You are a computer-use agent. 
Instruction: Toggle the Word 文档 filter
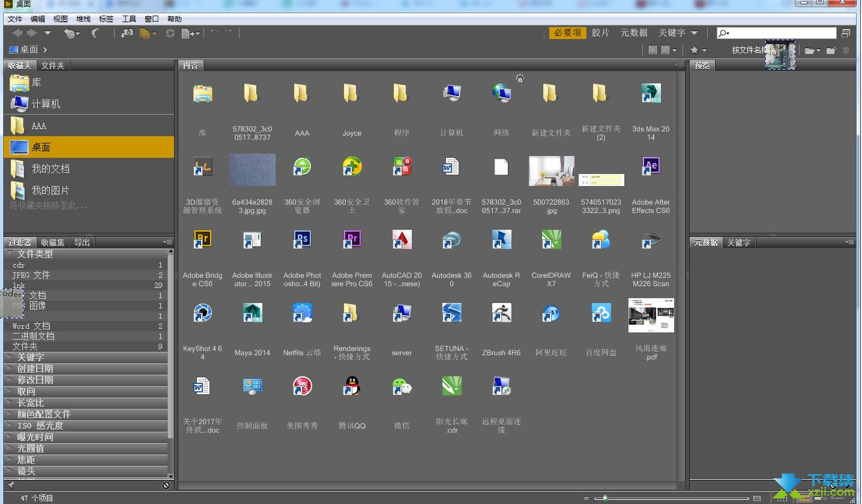(x=85, y=326)
